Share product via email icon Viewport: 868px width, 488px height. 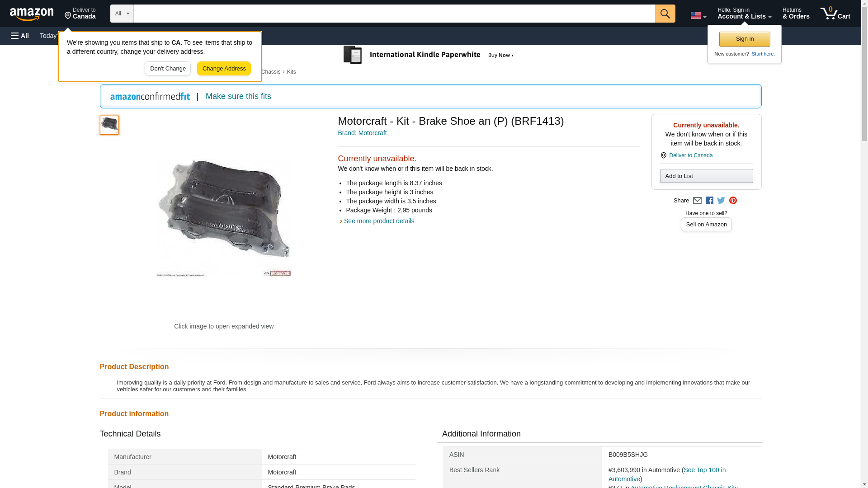[697, 201]
